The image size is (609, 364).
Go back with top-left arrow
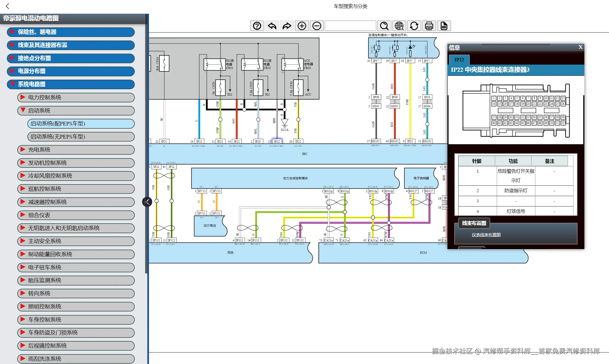(x=8, y=6)
